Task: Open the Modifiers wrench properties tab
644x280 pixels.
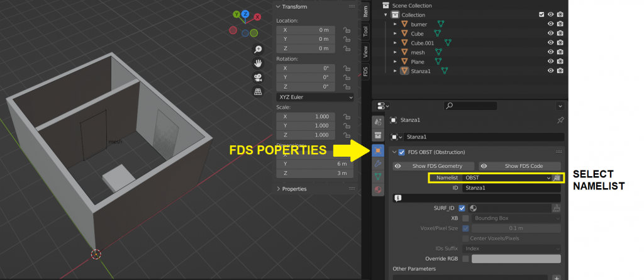Action: [x=378, y=164]
